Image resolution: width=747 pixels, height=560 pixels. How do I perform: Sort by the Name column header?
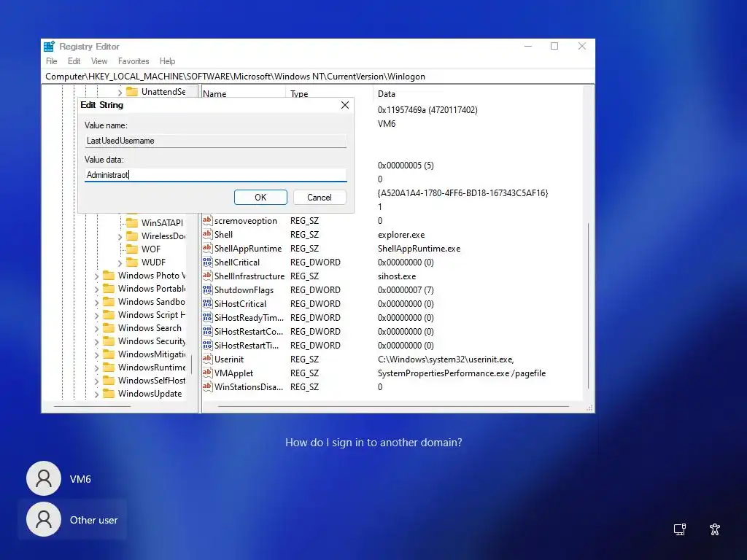pyautogui.click(x=214, y=94)
